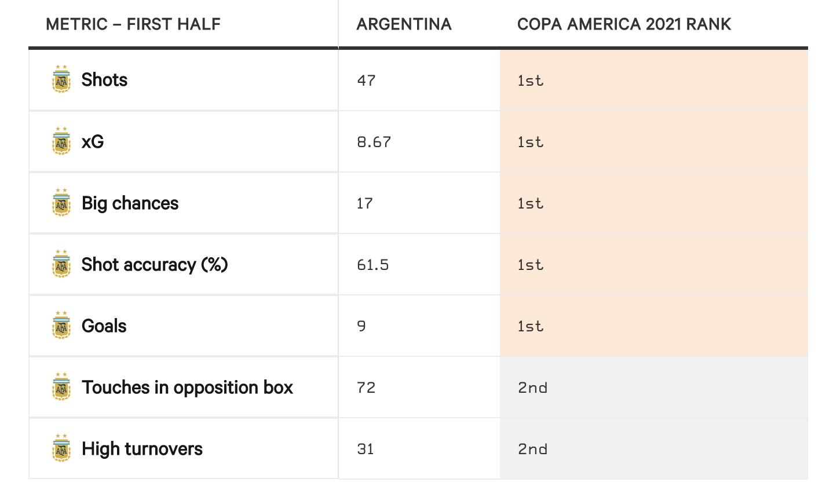Click the Argentina crest beside Goals
833x504 pixels.
[61, 325]
